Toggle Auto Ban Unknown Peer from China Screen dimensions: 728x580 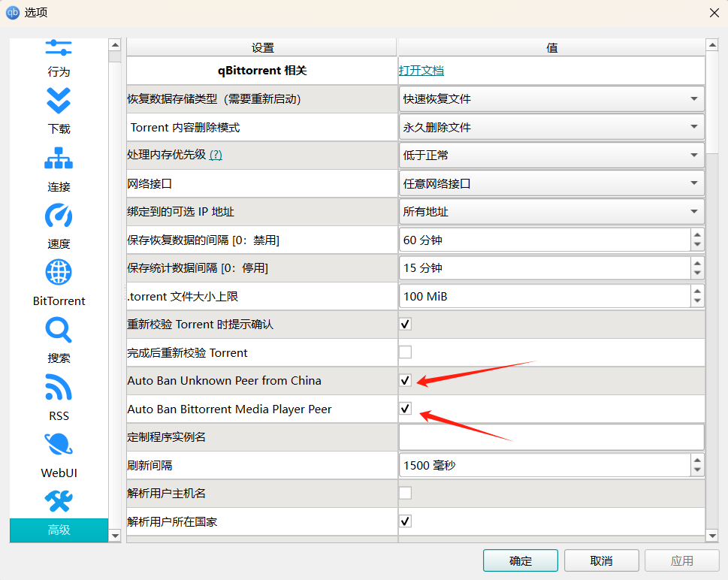[x=406, y=380]
